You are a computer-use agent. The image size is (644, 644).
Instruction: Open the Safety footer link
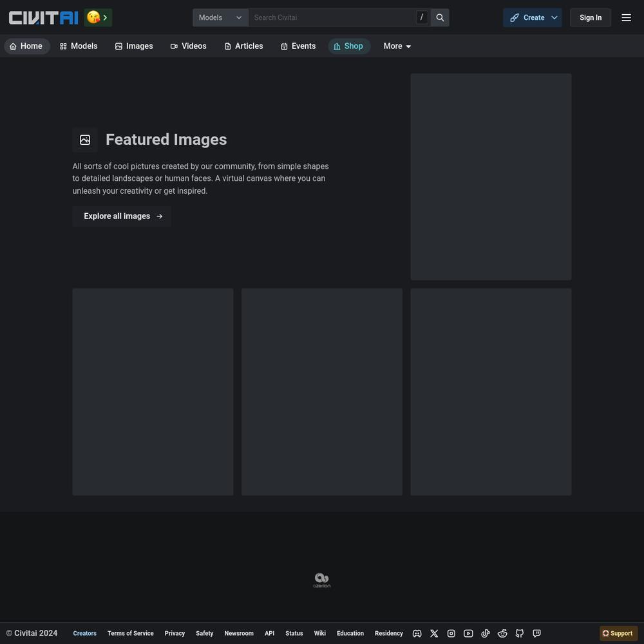[205, 633]
